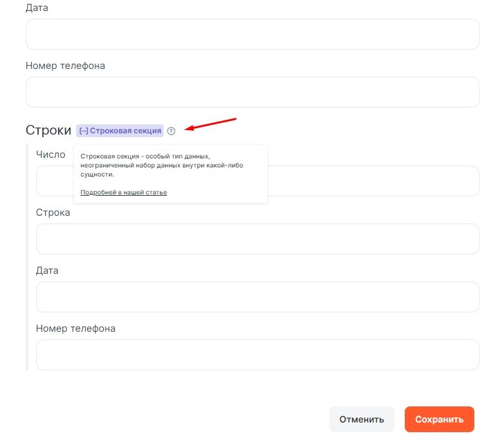Click the Дата label above the Строки section
Image resolution: width=504 pixels, height=447 pixels.
[37, 8]
